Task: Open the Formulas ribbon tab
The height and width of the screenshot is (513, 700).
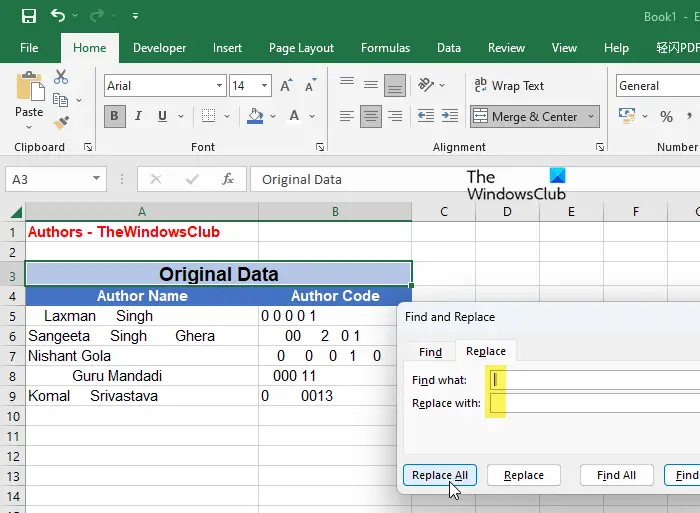Action: (385, 48)
